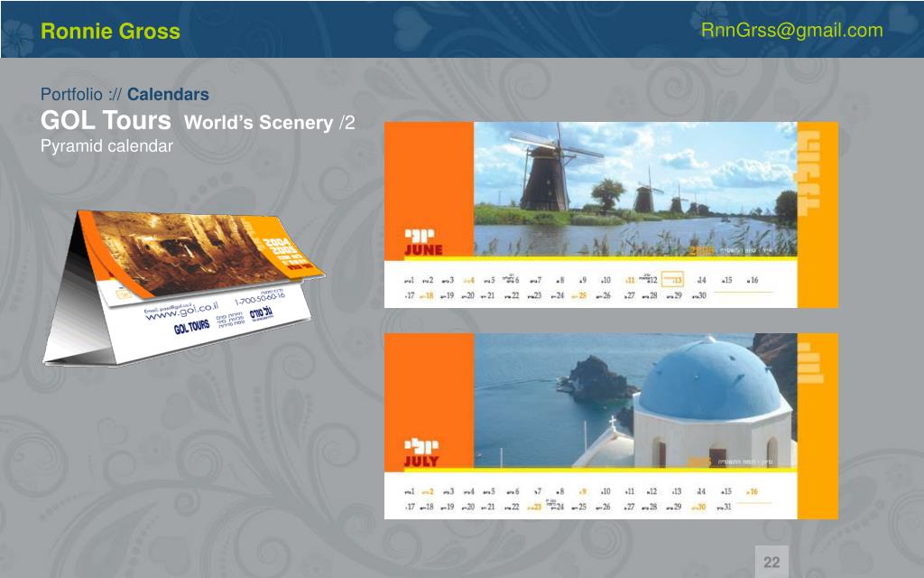Click the page number 22 box
This screenshot has height=578, width=924.
coord(772,562)
